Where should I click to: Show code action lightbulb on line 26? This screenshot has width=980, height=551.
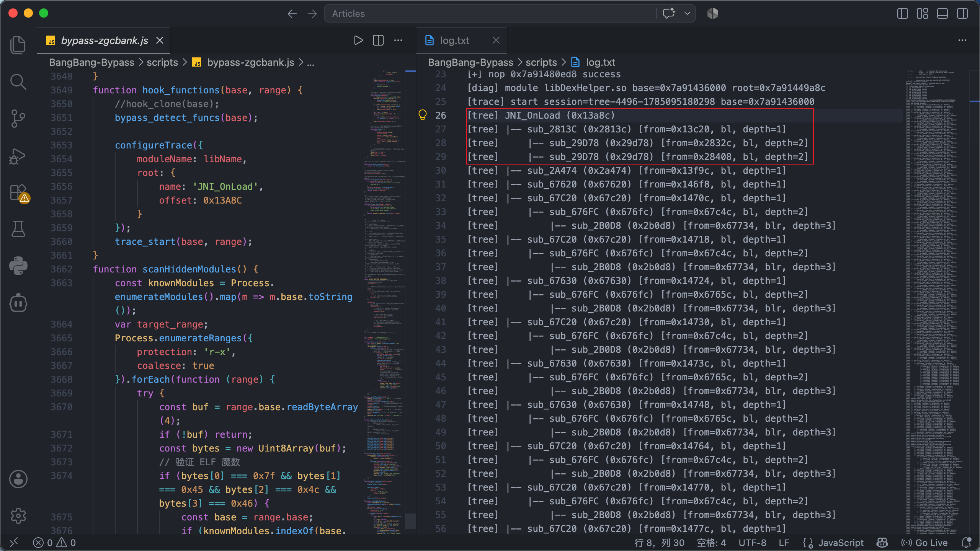[x=423, y=115]
